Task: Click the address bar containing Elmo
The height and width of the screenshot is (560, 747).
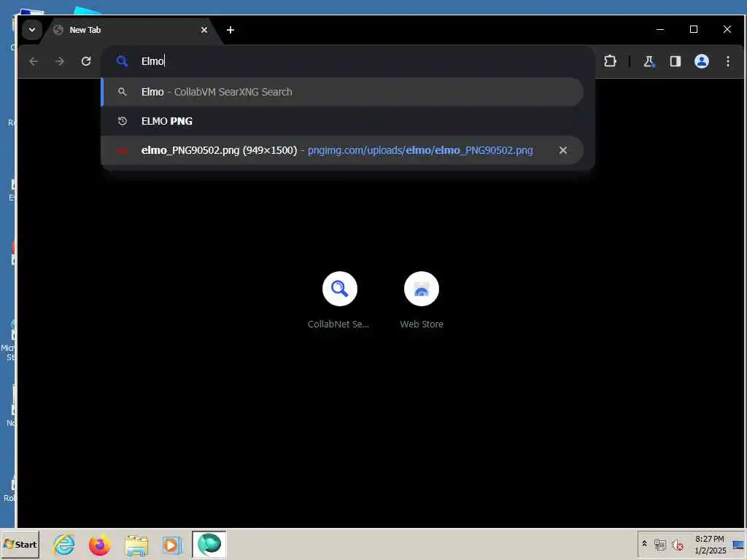Action: tap(348, 61)
